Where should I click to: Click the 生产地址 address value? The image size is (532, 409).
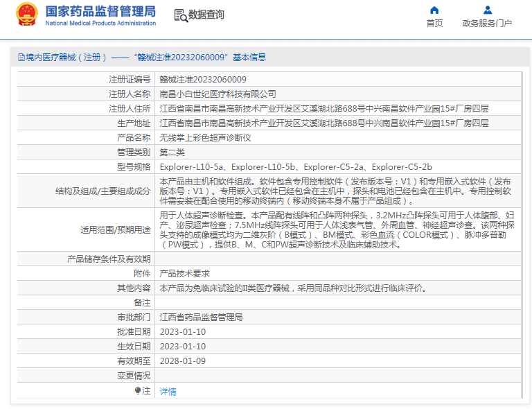pos(324,123)
